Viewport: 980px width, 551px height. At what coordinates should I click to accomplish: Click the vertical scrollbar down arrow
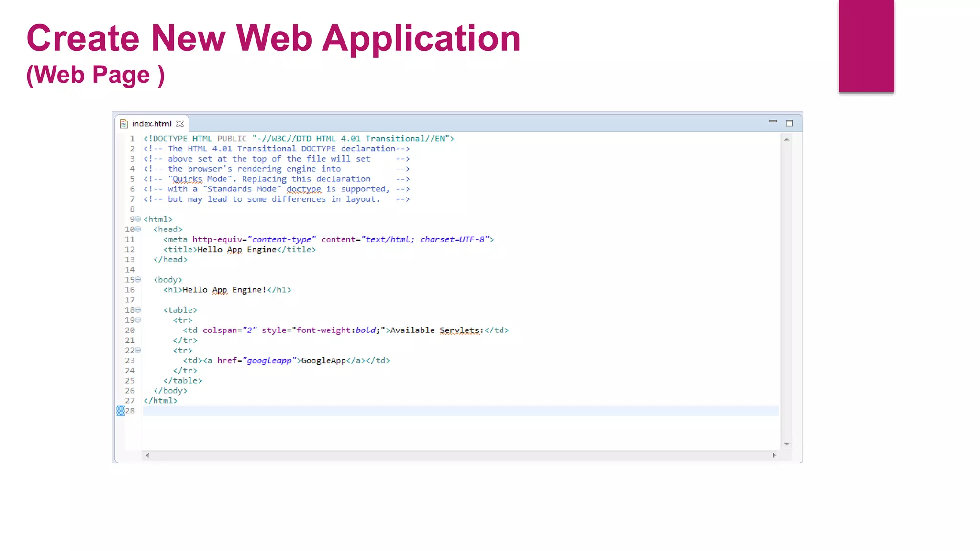click(786, 444)
